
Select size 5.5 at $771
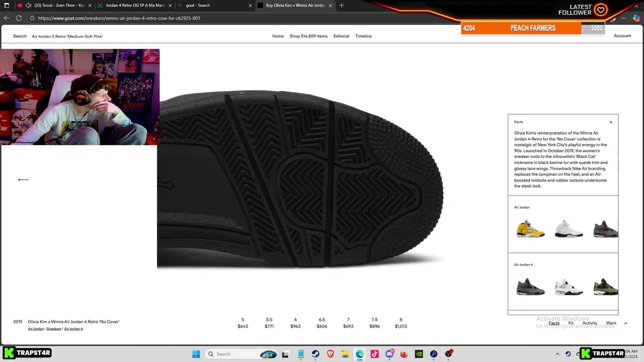click(x=269, y=323)
